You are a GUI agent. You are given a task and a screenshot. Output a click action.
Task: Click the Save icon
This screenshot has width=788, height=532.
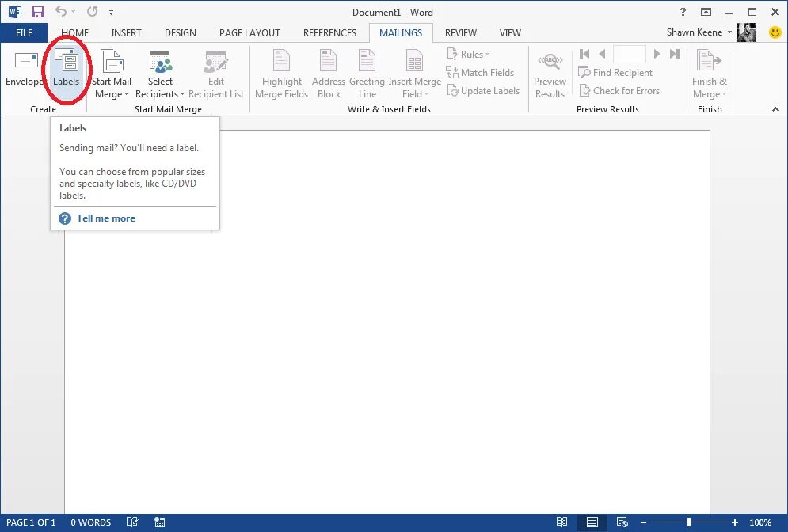(x=38, y=12)
